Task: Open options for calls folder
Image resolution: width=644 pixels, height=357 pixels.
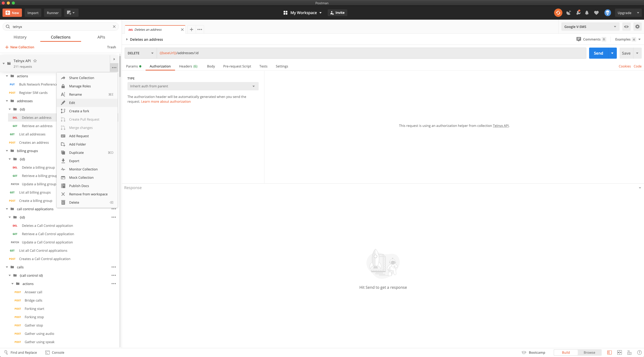Action: 114,267
